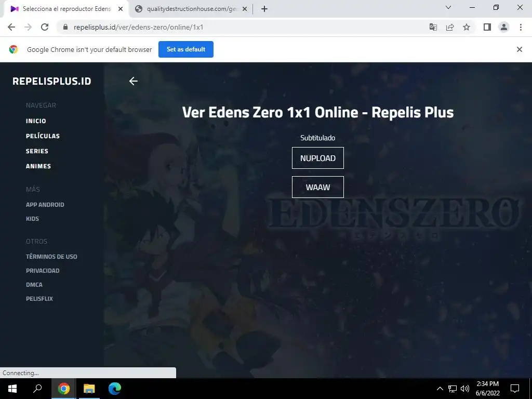Open PELÍCULAS in the sidebar
Viewport: 532px width, 399px height.
pyautogui.click(x=43, y=136)
